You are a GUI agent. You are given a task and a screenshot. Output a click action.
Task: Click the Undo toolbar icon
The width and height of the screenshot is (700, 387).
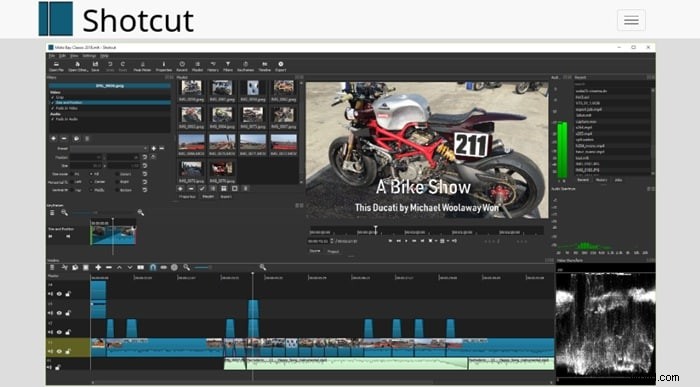click(x=110, y=67)
